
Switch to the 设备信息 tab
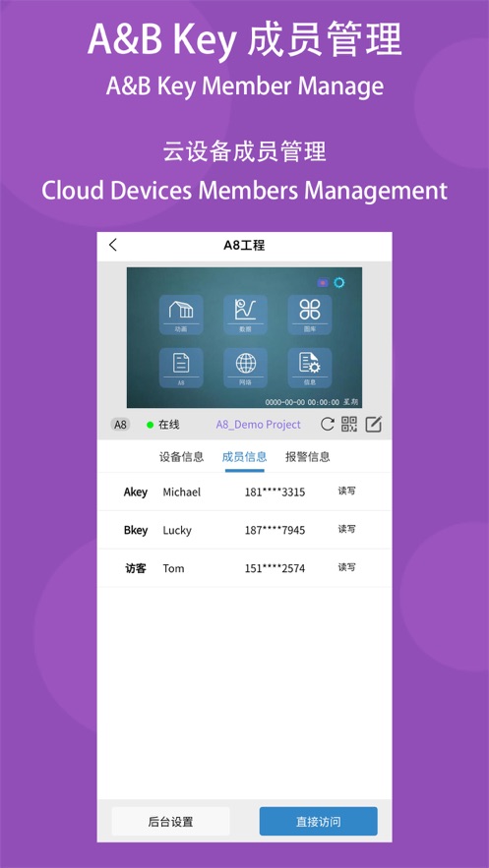coord(182,457)
